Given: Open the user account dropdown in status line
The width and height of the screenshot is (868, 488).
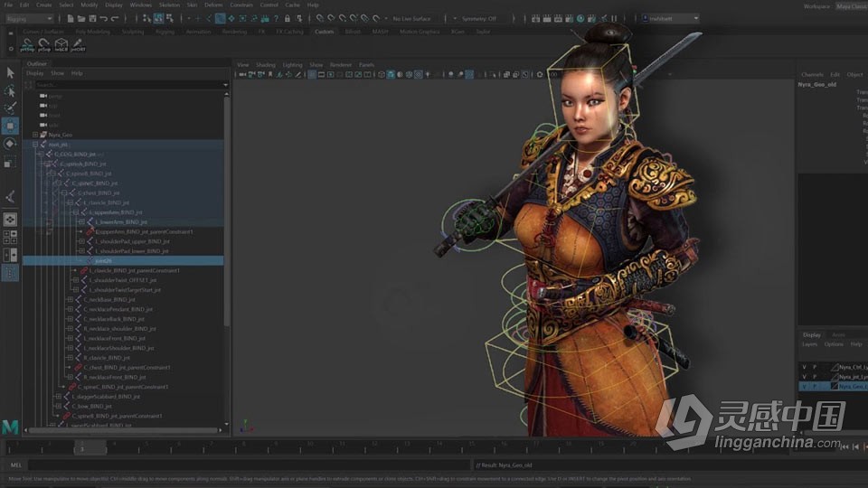Looking at the screenshot, I should click(x=670, y=19).
